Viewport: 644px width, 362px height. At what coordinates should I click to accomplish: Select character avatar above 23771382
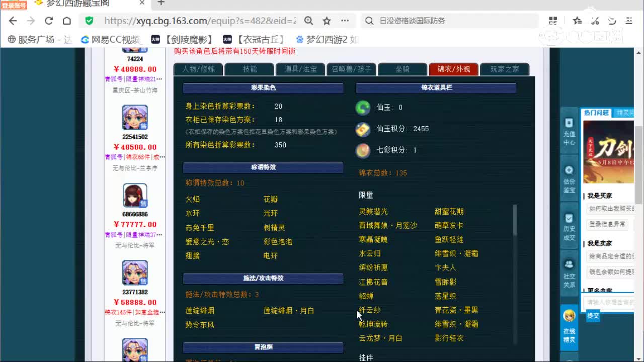click(x=135, y=273)
